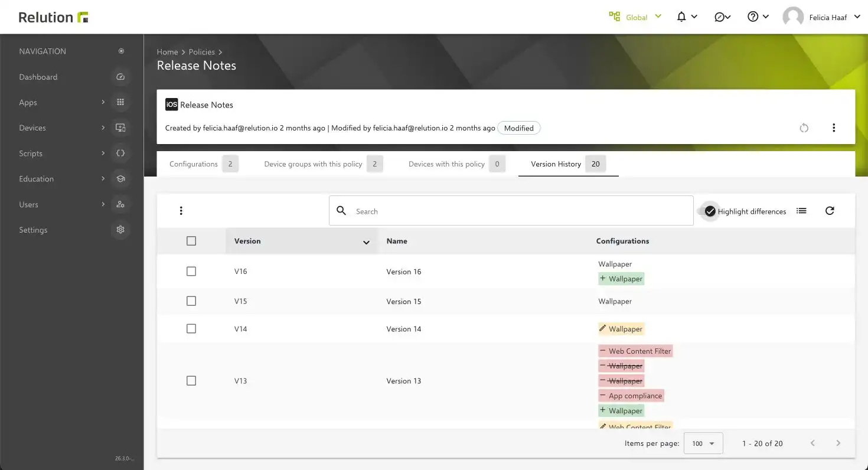Select the V14 row checkbox

click(191, 329)
